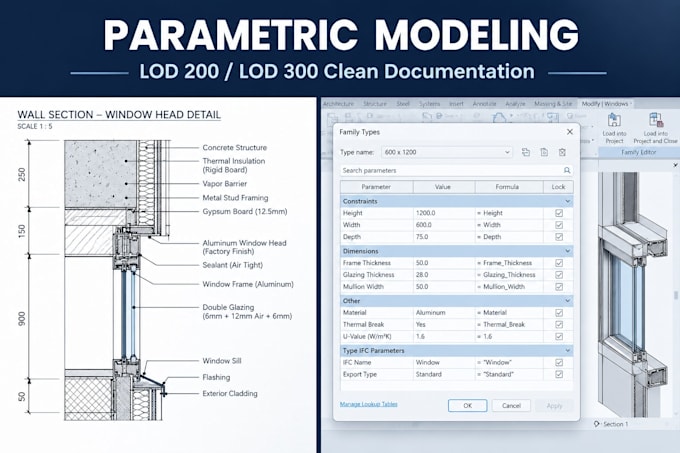Click the Section 1 view icon

[x=597, y=424]
